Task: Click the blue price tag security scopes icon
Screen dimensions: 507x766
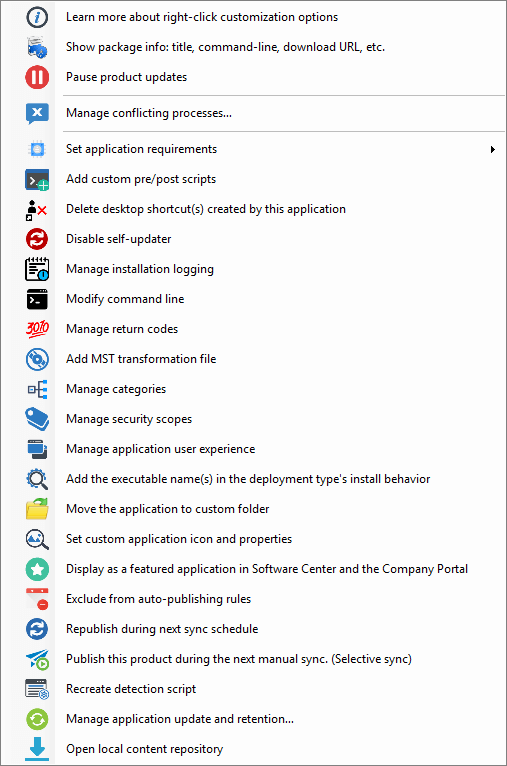Action: tap(37, 419)
